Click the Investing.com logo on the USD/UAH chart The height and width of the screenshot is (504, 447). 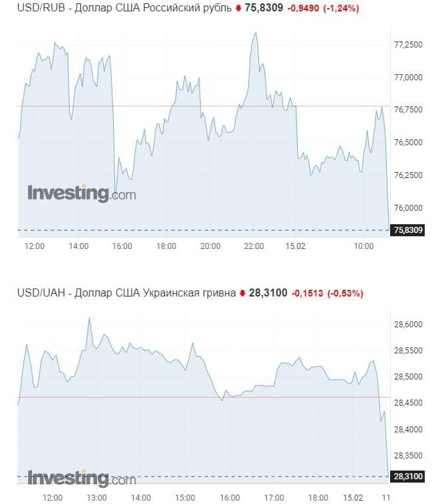82,479
